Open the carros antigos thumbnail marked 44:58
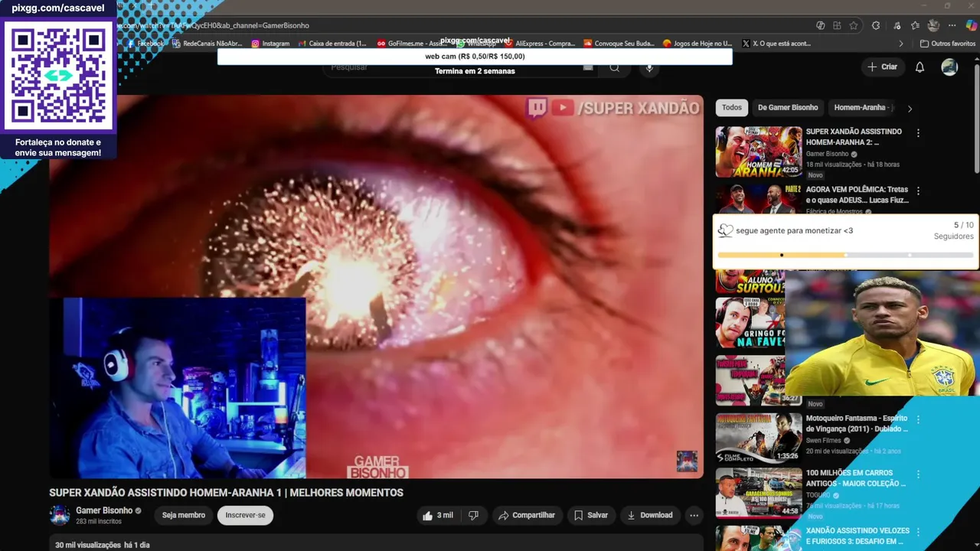This screenshot has width=980, height=551. point(759,493)
